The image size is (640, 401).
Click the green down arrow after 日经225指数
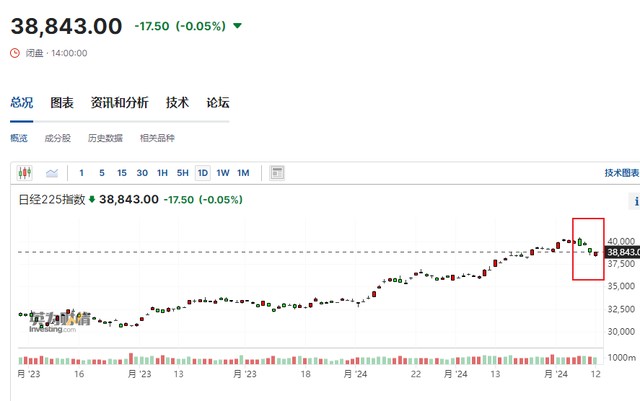coord(92,199)
